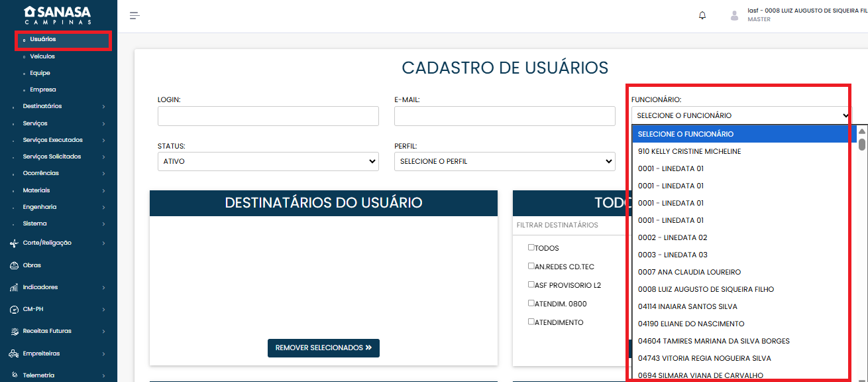This screenshot has height=382, width=868.
Task: Tick the ATENDIM. 0800 checkbox
Action: pos(531,303)
